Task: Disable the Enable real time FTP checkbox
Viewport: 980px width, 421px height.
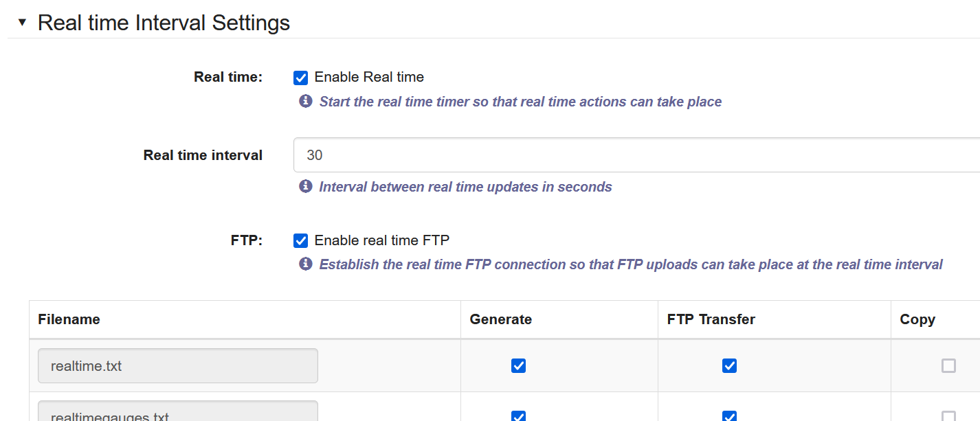Action: [300, 240]
